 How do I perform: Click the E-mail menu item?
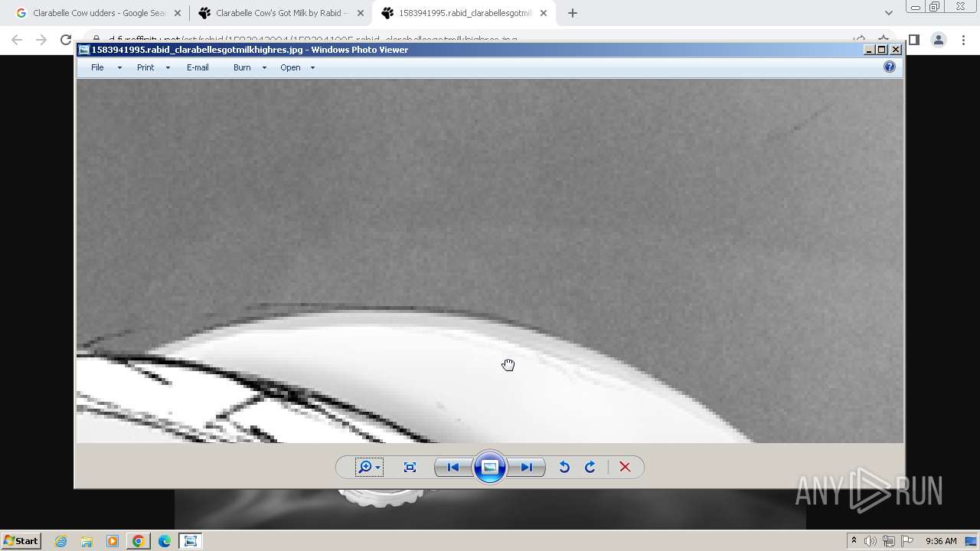pos(198,67)
